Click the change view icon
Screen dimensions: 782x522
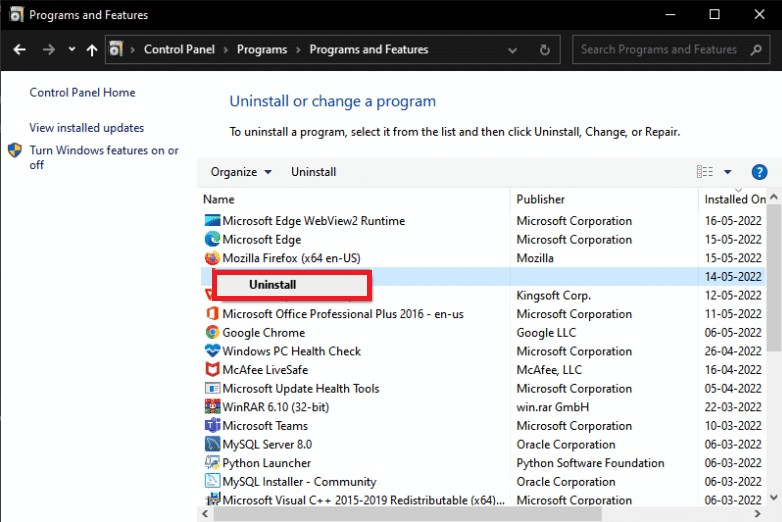(705, 172)
